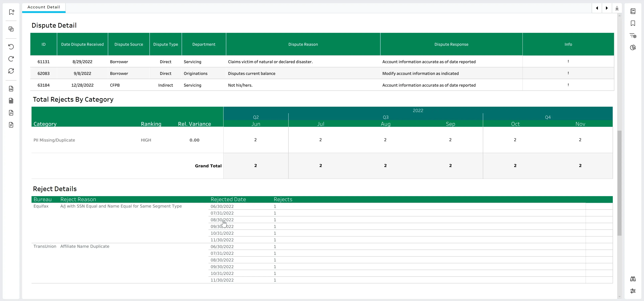Screen dimensions: 644x301
Task: Click the TransUnion bureau label
Action: 45,246
